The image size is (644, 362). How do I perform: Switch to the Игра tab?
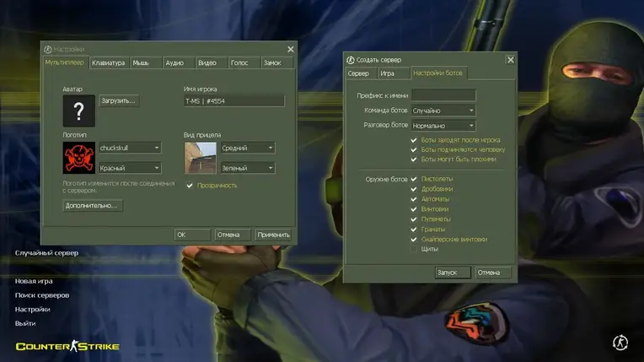click(x=394, y=73)
